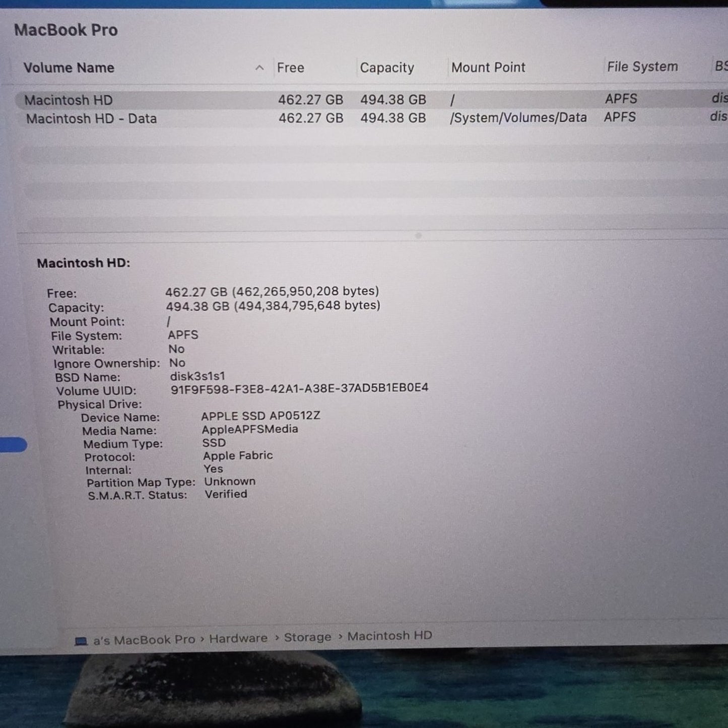The width and height of the screenshot is (728, 728).
Task: Click a's MacBook Pro breadcrumb item
Action: 144,639
